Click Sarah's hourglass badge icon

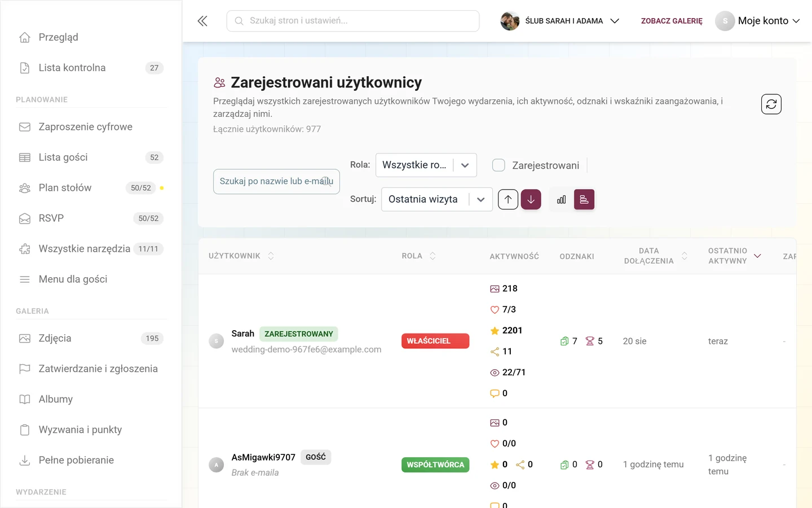[x=590, y=341]
